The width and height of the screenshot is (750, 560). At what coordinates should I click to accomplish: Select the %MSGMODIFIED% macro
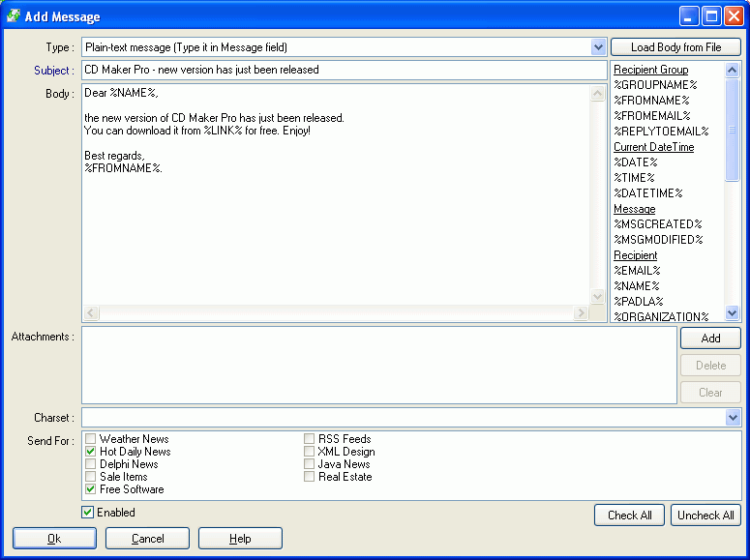[658, 240]
